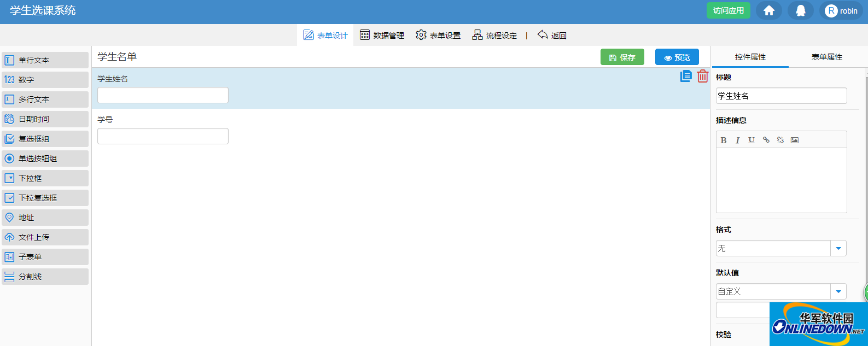Screen dimensions: 868x346
Task: Open notifications bell icon
Action: pos(800,11)
